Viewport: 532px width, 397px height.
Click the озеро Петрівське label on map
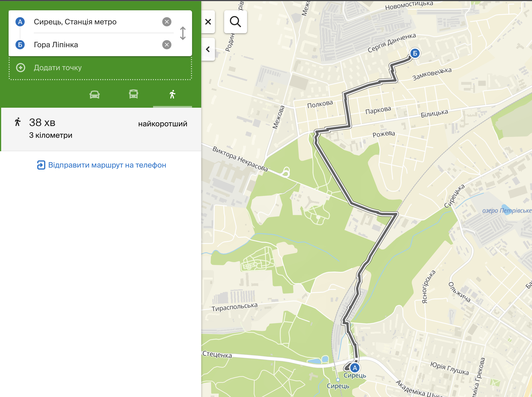click(506, 211)
